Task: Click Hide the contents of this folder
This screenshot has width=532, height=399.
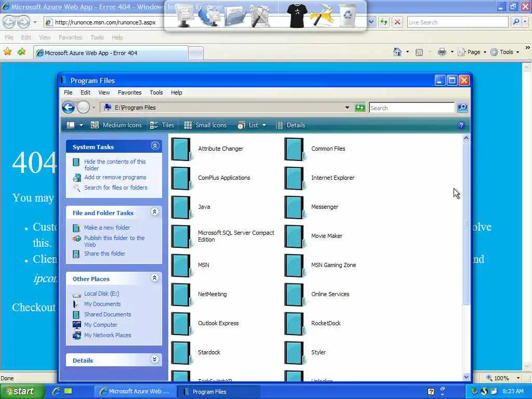Action: point(115,165)
